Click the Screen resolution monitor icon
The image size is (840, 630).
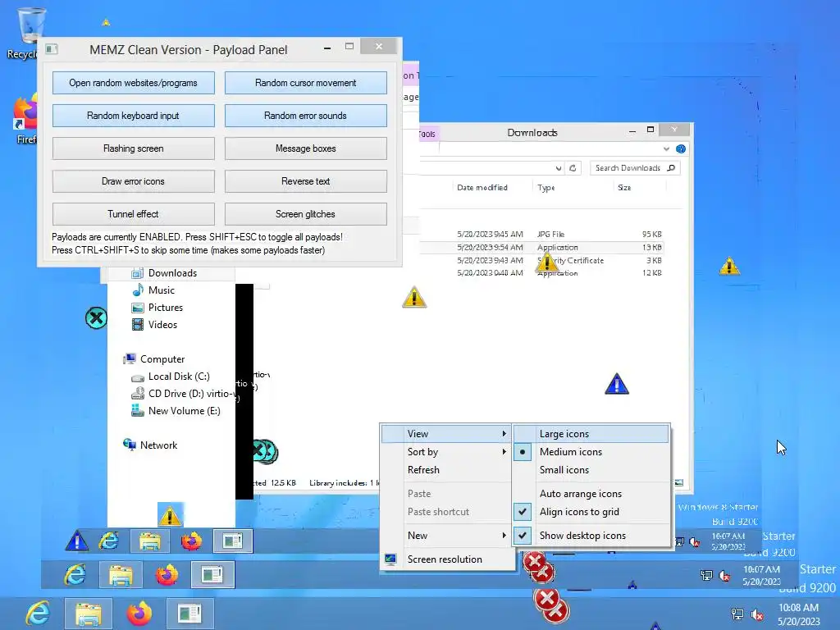coord(390,559)
